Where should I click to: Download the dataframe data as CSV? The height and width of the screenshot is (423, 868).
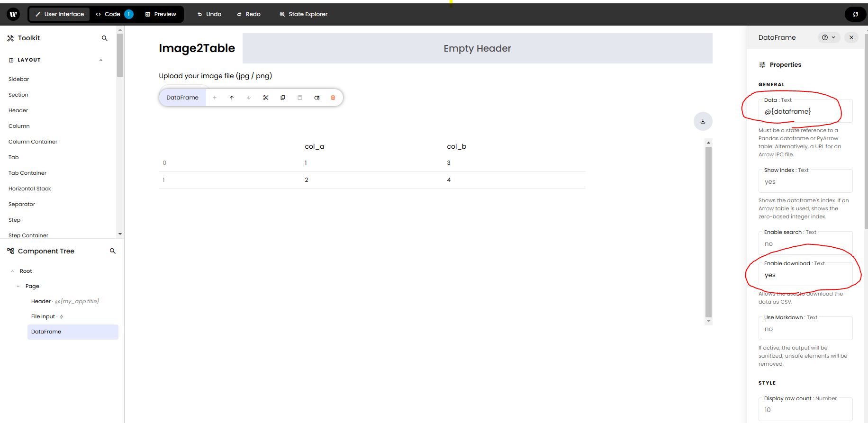pyautogui.click(x=703, y=121)
